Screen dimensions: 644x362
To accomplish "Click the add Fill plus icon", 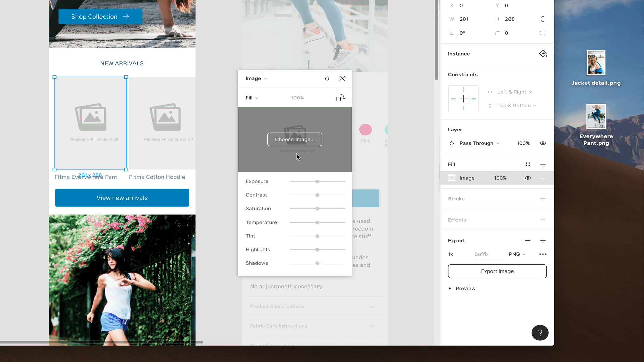I will [543, 164].
